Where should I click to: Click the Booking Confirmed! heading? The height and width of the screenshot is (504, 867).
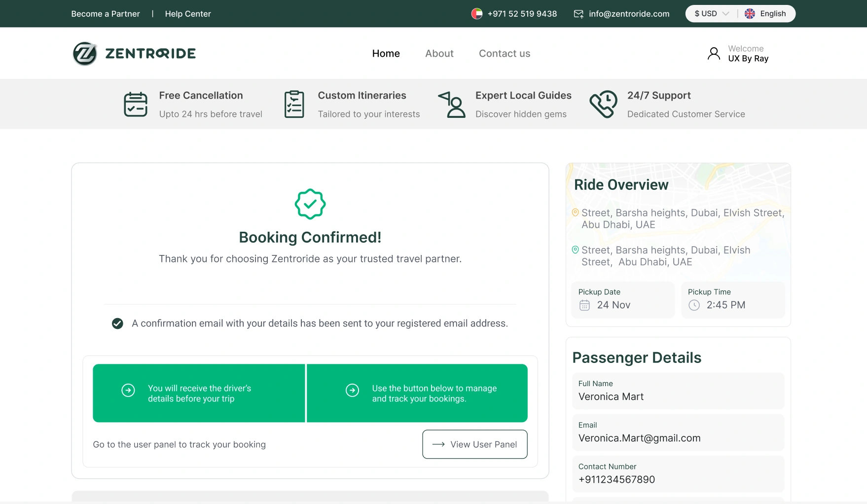tap(310, 237)
